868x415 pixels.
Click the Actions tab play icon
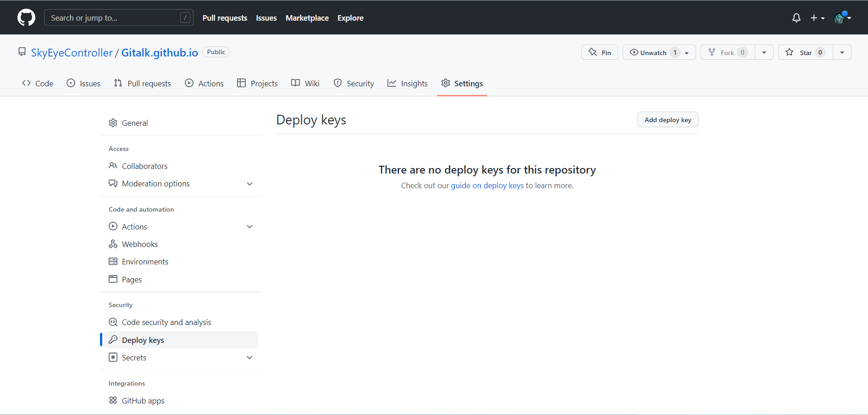[189, 83]
